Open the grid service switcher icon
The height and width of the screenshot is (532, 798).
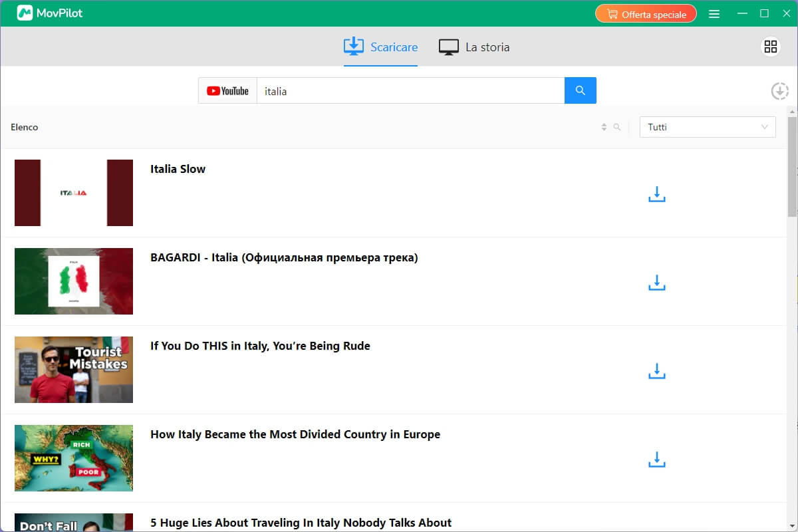coord(771,47)
